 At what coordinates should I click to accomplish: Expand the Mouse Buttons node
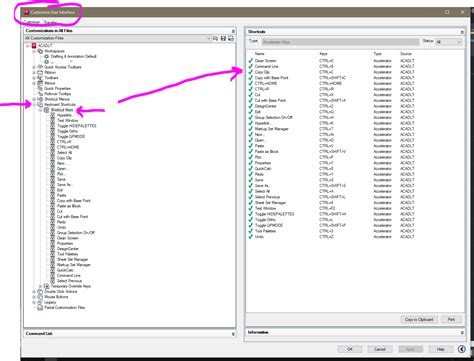(34, 297)
